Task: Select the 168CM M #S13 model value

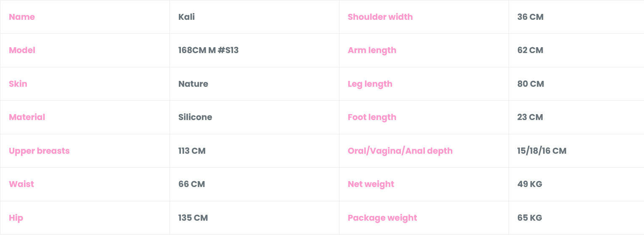Action: (x=208, y=50)
